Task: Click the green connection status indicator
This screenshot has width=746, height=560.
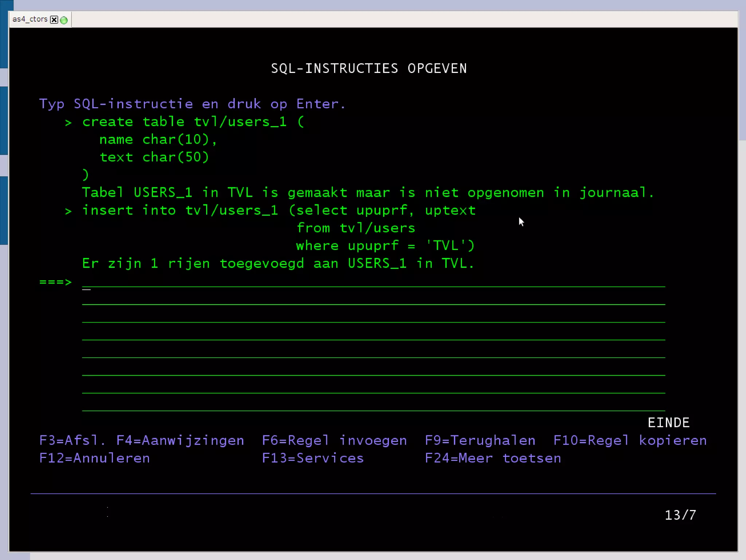Action: pyautogui.click(x=64, y=20)
